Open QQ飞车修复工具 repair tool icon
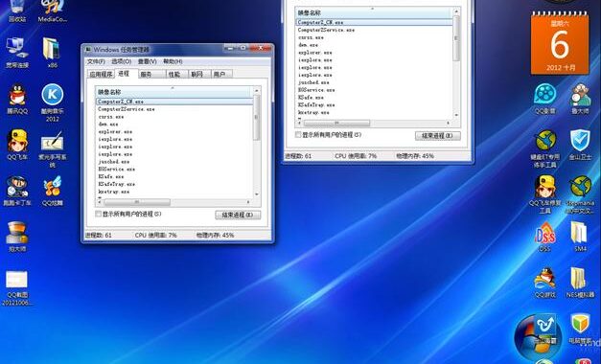The height and width of the screenshot is (364, 601). (545, 193)
